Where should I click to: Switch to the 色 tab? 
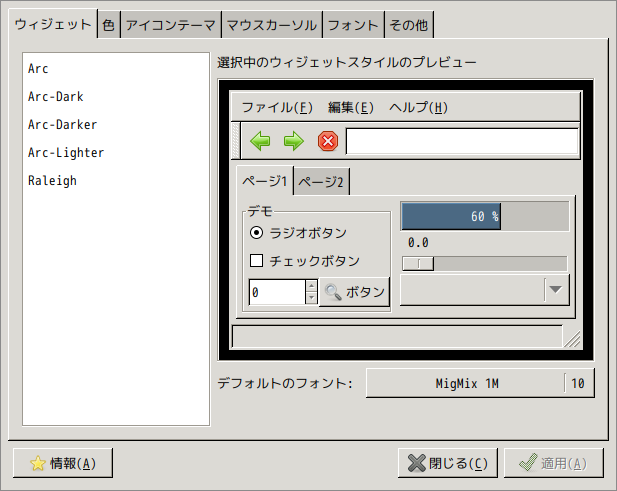coord(109,25)
